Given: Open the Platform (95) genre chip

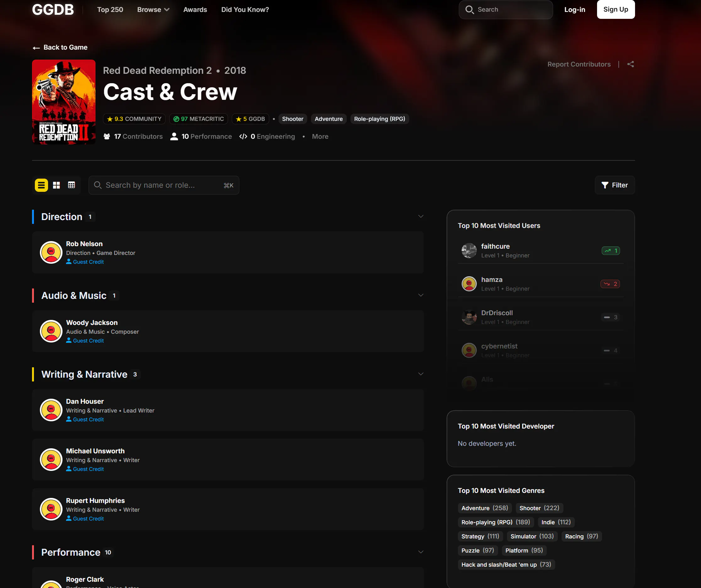Looking at the screenshot, I should (524, 551).
